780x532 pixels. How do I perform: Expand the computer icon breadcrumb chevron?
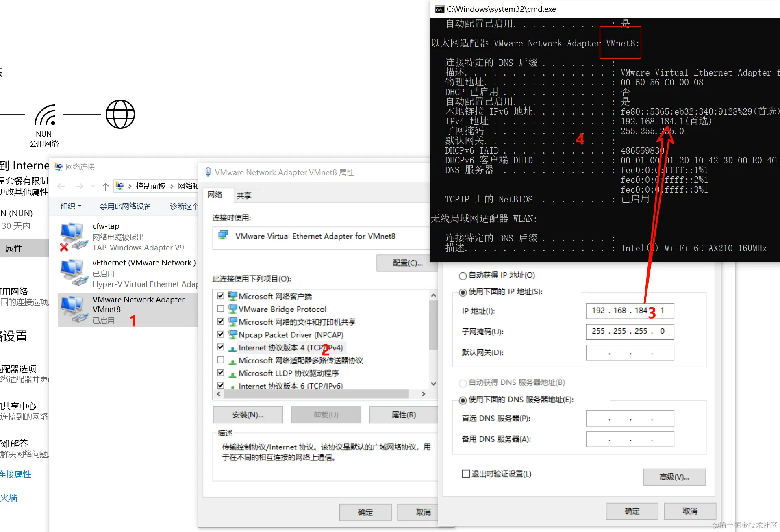130,187
